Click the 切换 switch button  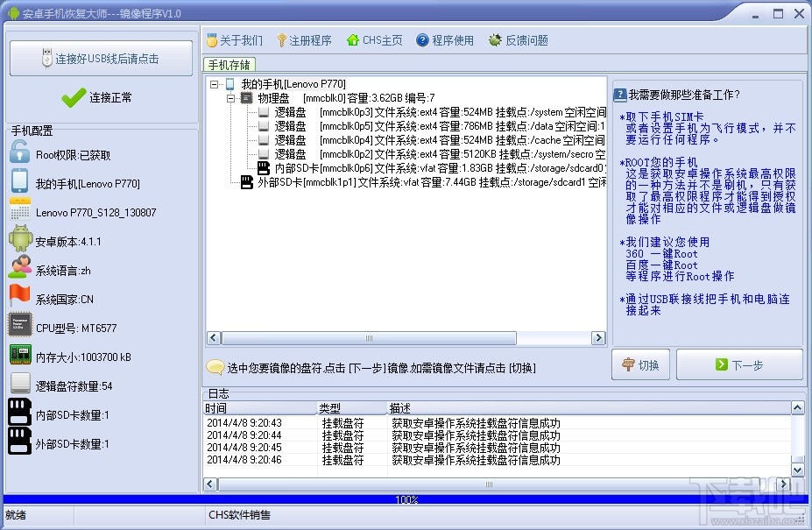[640, 364]
